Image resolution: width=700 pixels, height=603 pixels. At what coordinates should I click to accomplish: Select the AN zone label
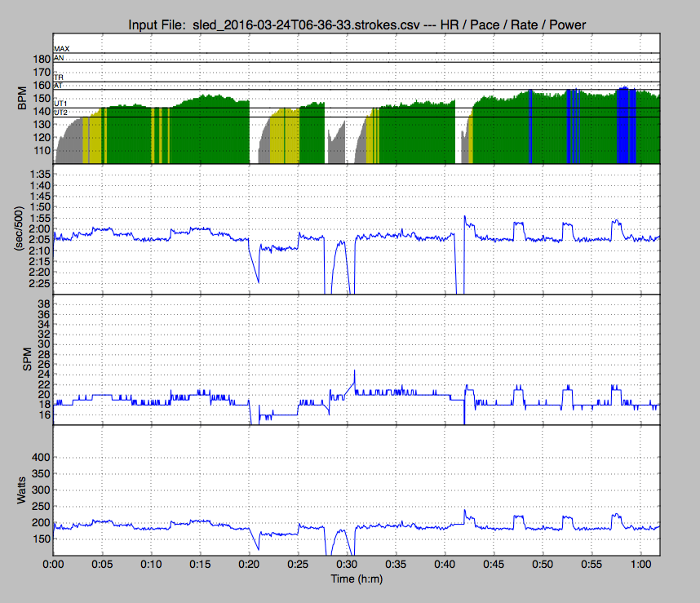58,59
